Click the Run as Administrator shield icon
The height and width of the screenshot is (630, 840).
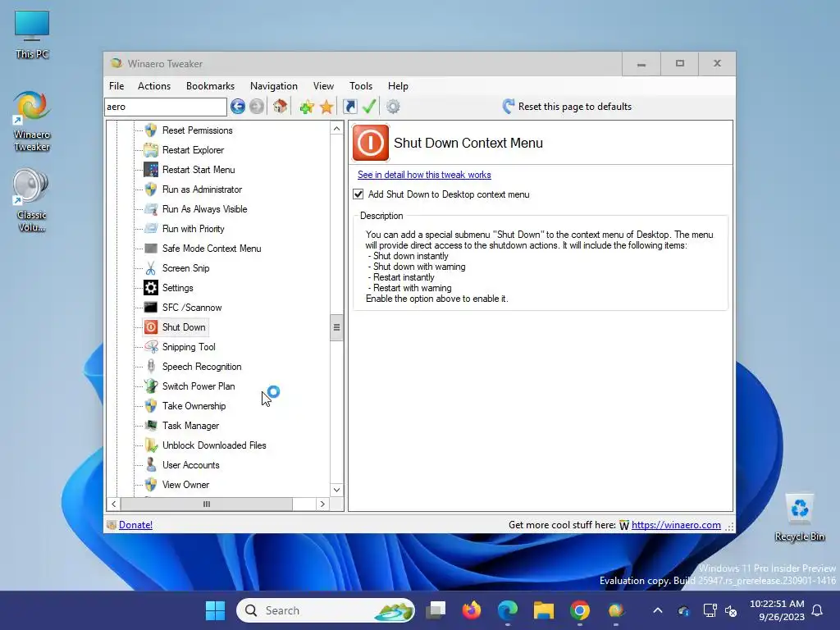coord(151,189)
